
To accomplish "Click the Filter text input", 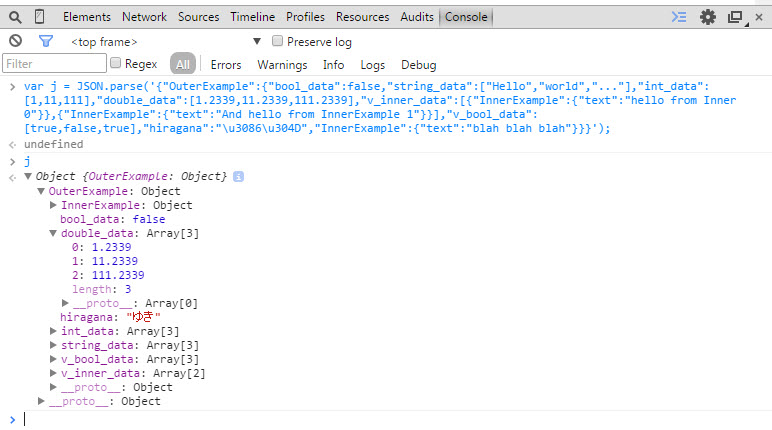I will pyautogui.click(x=54, y=64).
